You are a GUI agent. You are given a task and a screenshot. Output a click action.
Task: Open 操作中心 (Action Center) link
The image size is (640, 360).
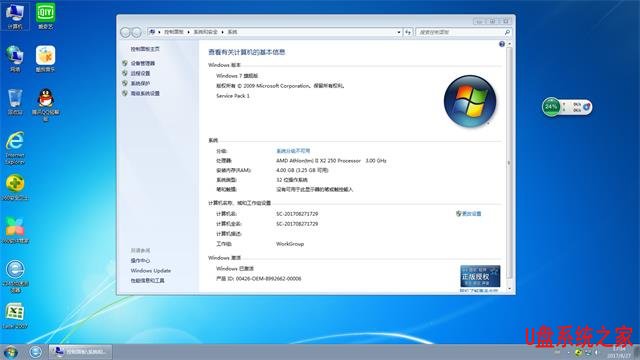140,260
